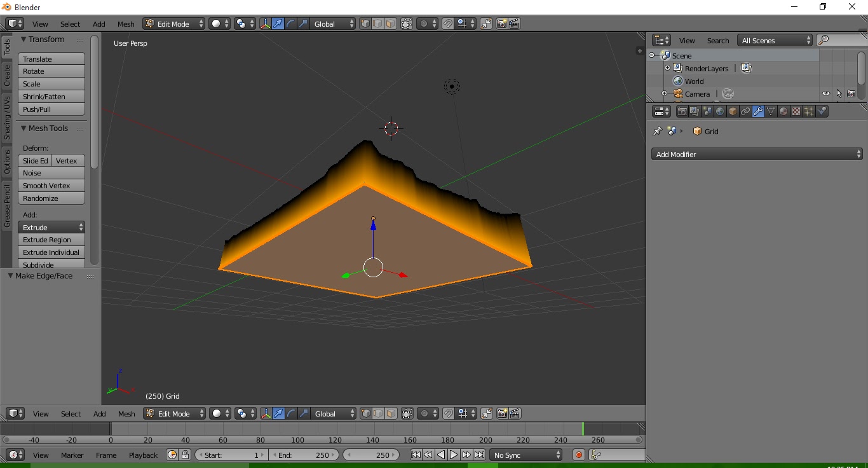Screen dimensions: 868x468
Task: Switch to the Options tab on the left
Action: tap(6, 160)
